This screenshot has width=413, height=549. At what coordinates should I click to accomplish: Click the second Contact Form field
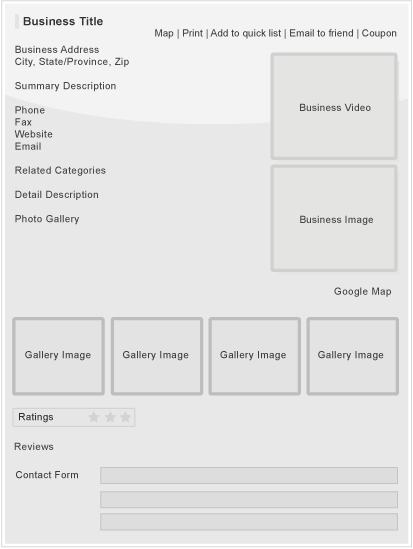[x=249, y=499]
